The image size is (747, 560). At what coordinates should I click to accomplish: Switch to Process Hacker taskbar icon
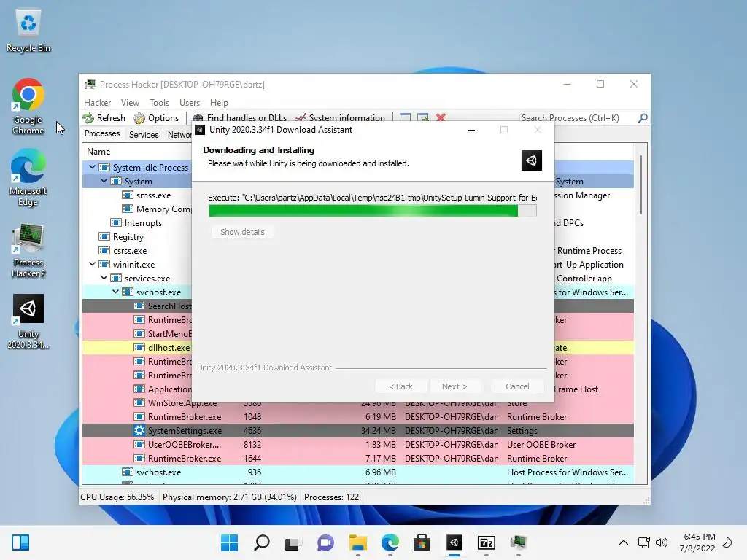[519, 542]
